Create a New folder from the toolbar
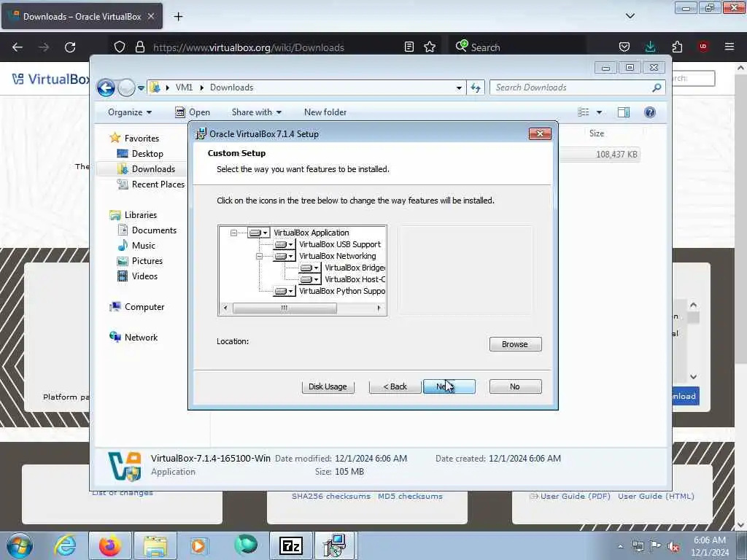 coord(325,112)
